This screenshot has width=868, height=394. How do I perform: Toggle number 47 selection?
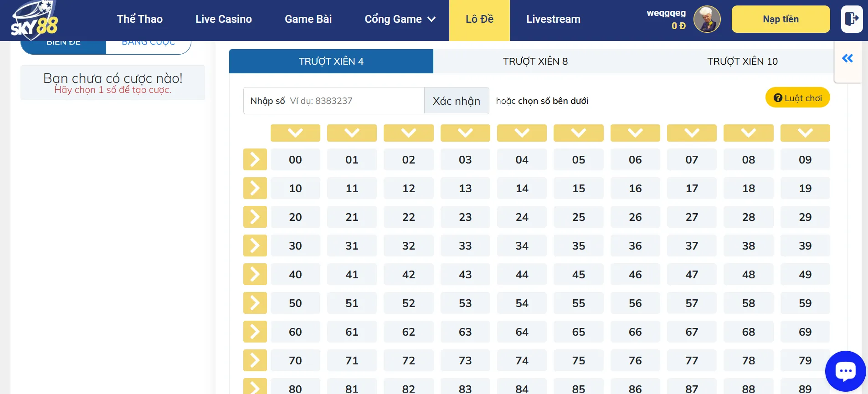coord(691,275)
